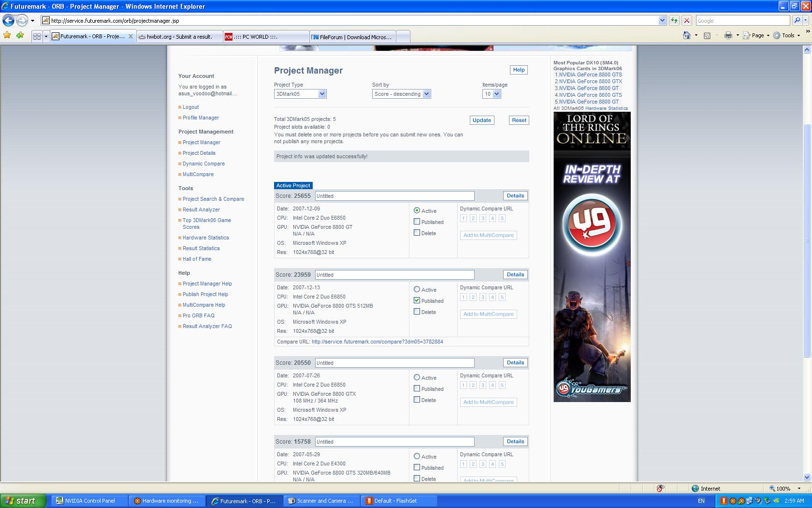Open the Page menu dropdown
The image size is (812, 508).
(757, 35)
